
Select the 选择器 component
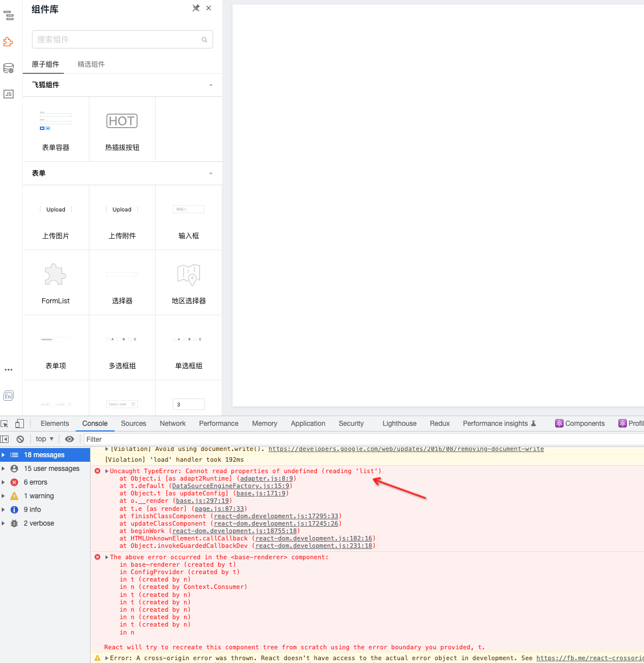(122, 282)
